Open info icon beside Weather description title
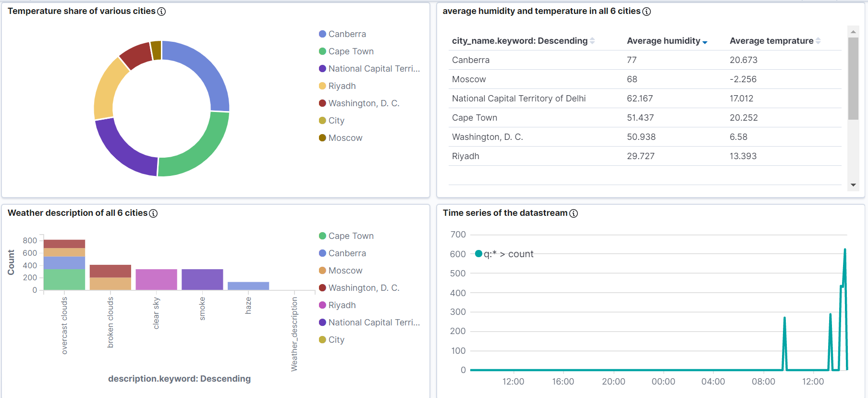 (x=153, y=213)
